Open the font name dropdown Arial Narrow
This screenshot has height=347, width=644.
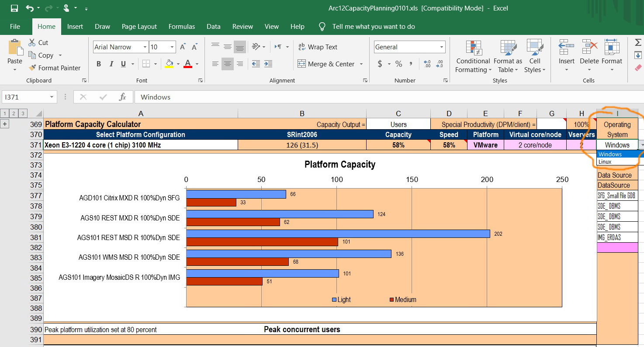pos(145,47)
